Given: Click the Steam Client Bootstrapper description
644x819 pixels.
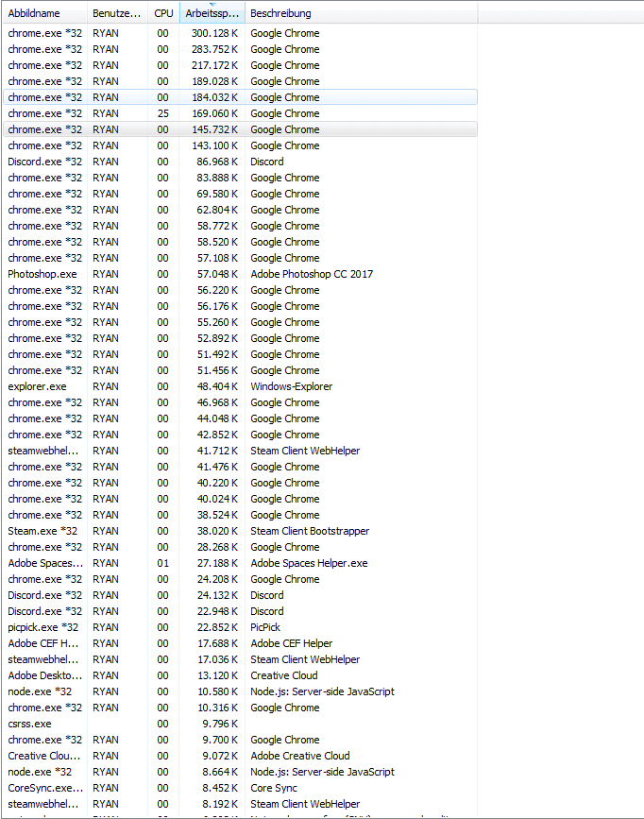Looking at the screenshot, I should [310, 531].
